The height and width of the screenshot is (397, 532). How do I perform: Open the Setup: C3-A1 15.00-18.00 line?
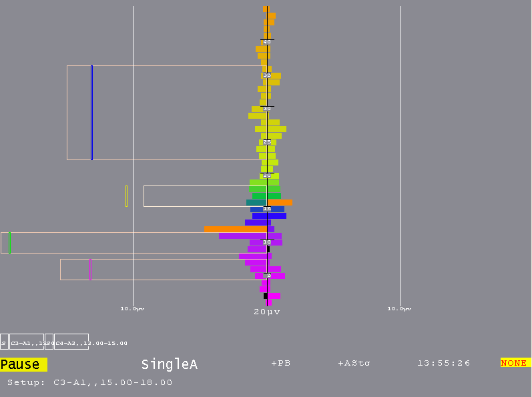click(89, 382)
